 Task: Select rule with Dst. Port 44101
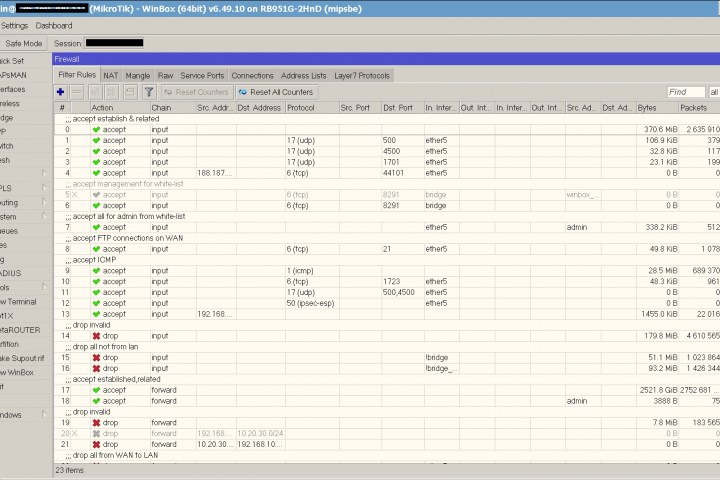click(x=387, y=173)
